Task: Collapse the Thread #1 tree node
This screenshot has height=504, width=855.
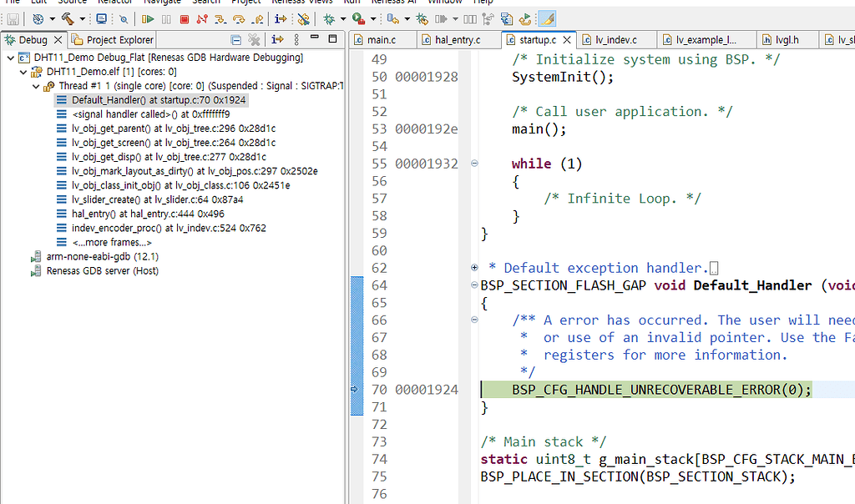Action: coord(36,86)
